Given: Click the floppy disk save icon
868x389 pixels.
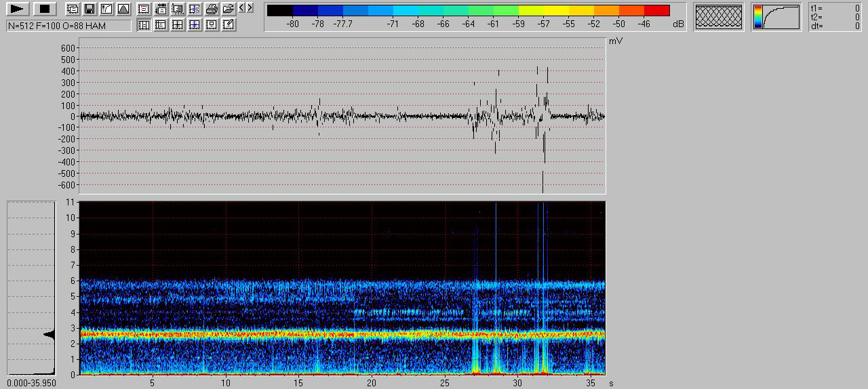Looking at the screenshot, I should 90,9.
